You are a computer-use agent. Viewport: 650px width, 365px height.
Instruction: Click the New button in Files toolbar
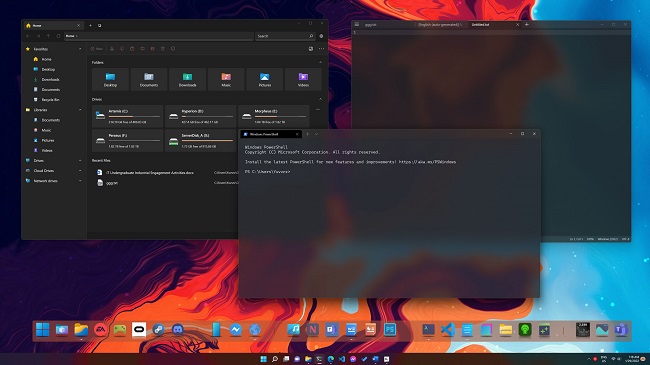pos(97,49)
